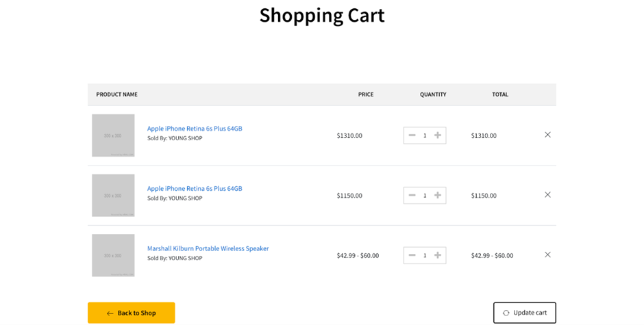
Task: Decrease quantity of Marshall Kilburn speaker
Action: click(x=412, y=255)
